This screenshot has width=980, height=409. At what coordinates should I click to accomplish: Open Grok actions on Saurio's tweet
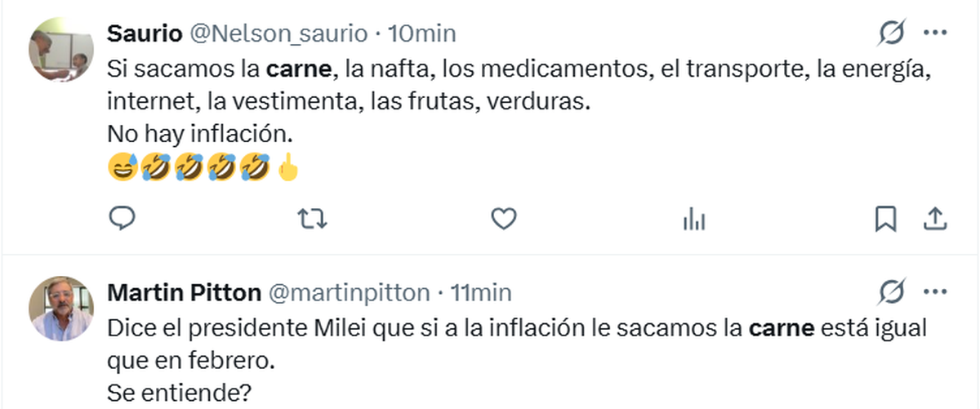tap(892, 33)
